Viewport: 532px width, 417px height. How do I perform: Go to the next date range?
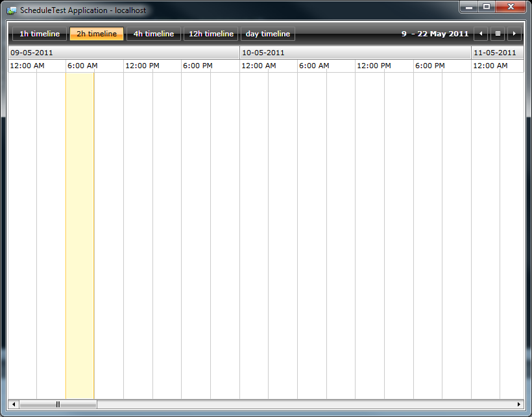pos(514,34)
